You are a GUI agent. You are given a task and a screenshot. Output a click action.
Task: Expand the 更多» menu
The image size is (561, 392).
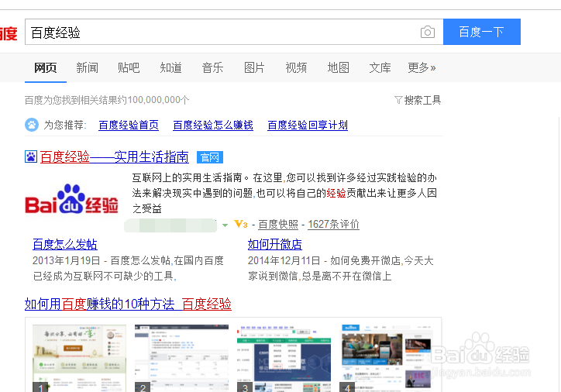[x=422, y=67]
